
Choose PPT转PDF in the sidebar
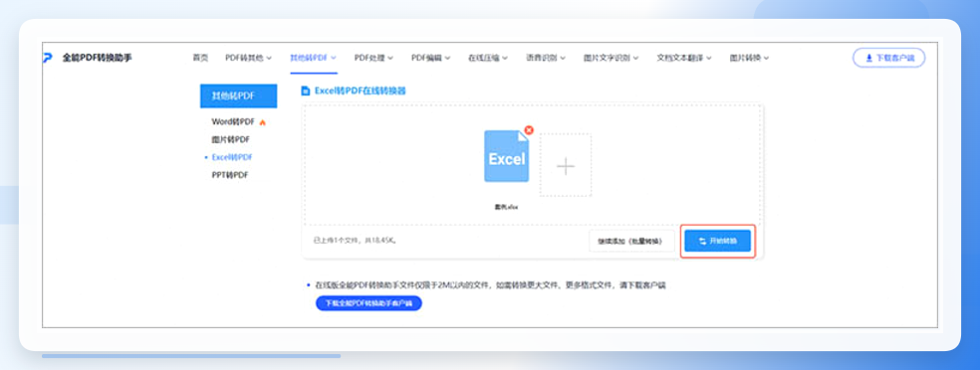[230, 175]
